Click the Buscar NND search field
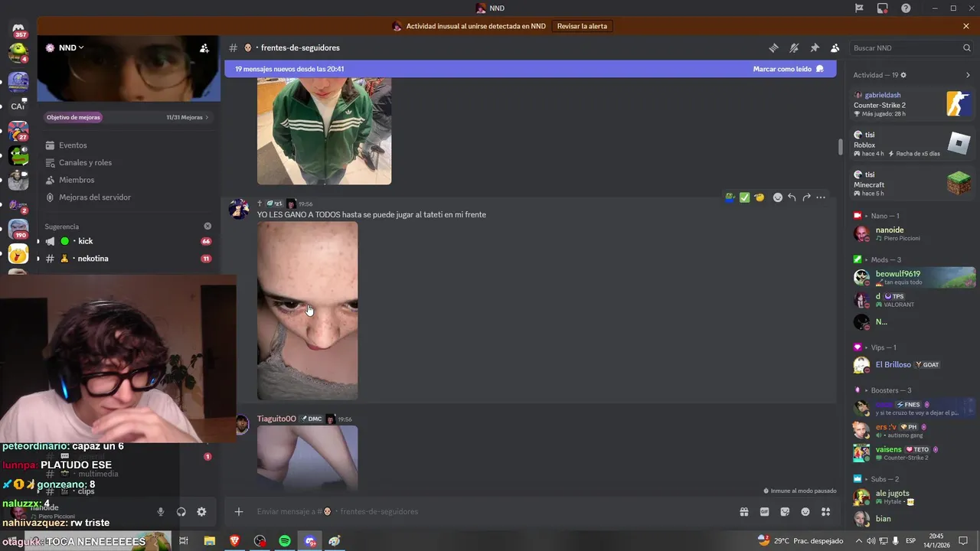Viewport: 980px width, 551px height. (x=911, y=47)
